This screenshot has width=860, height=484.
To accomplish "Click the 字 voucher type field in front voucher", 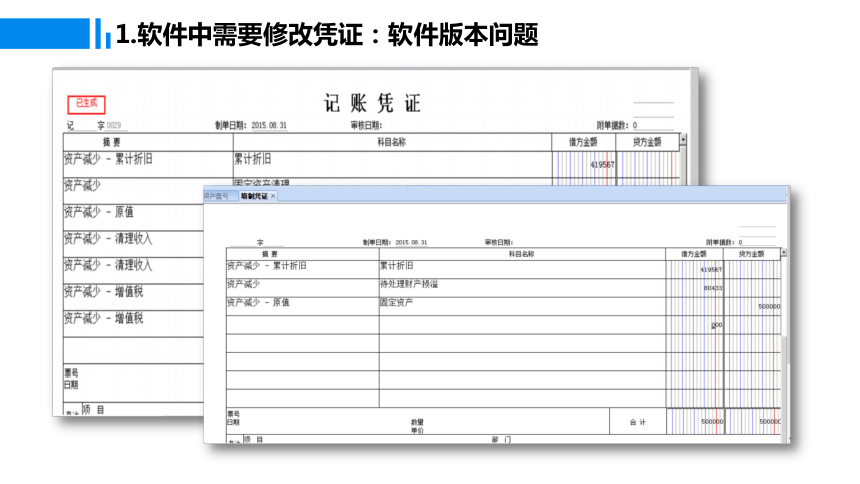I will coord(261,242).
